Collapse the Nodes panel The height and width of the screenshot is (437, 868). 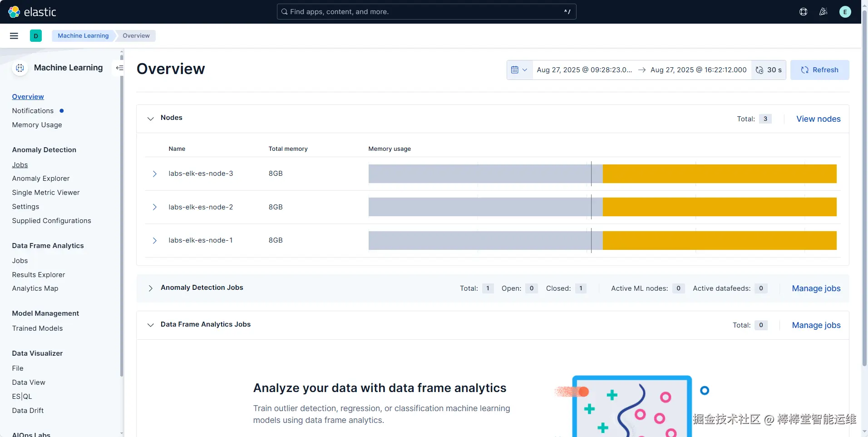150,119
